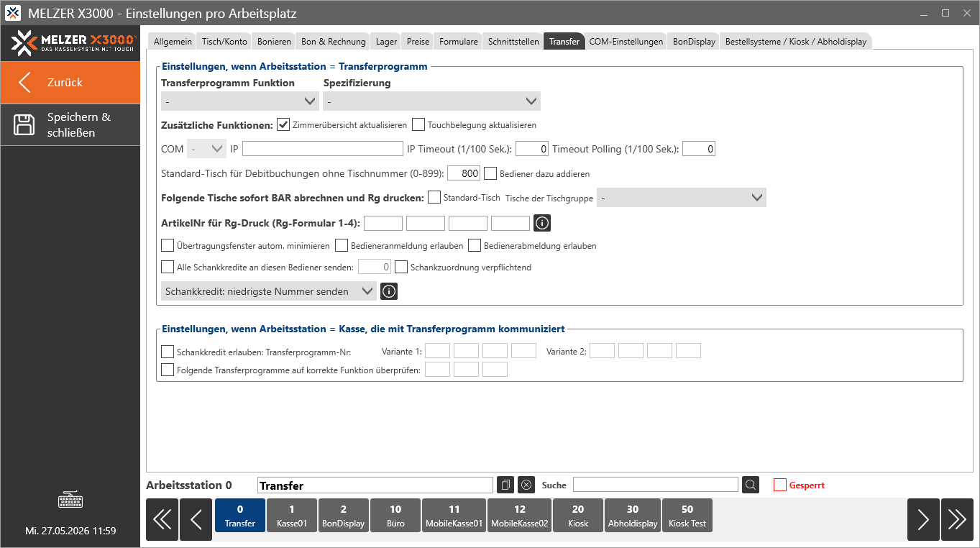Open the Bon & Rechnung tab
The width and height of the screenshot is (980, 548).
point(334,42)
